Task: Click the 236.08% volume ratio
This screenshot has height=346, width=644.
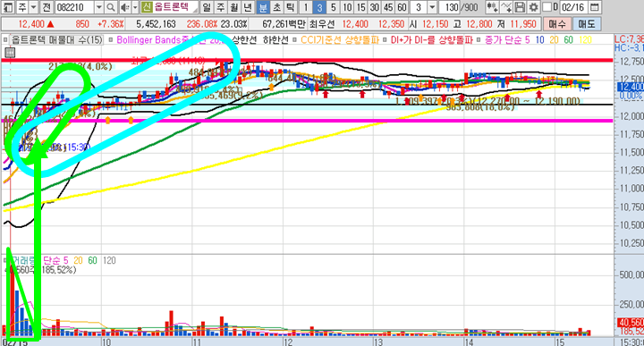Action: (201, 24)
